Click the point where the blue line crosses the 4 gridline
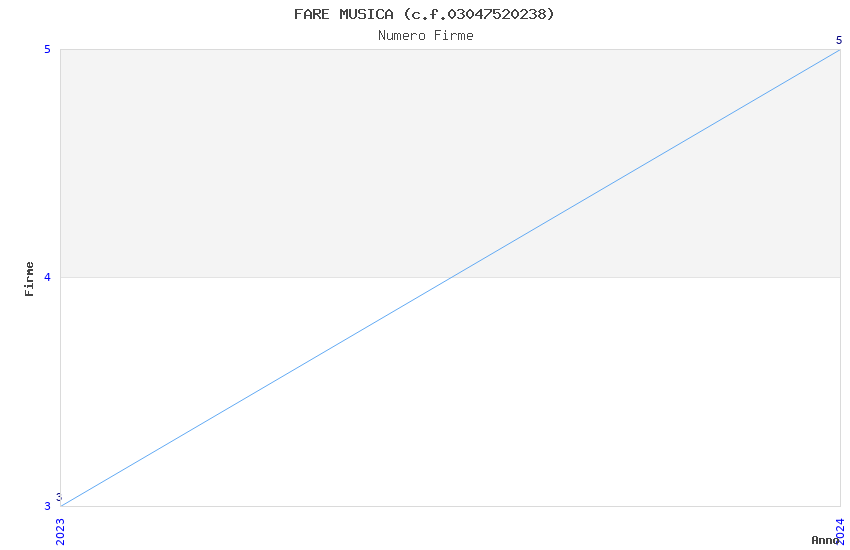This screenshot has width=850, height=550. (x=450, y=277)
